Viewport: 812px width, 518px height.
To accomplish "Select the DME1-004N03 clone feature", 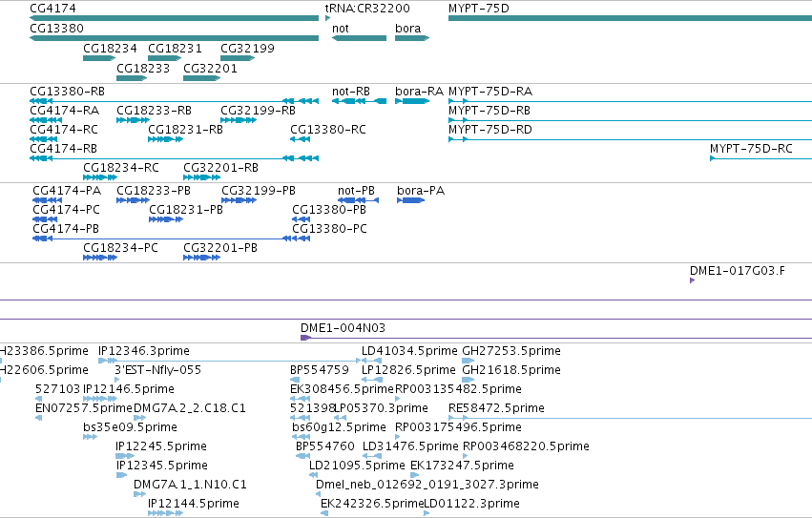I will point(556,338).
